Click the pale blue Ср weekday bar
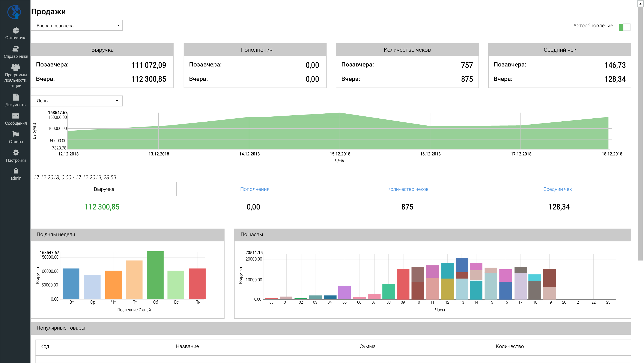The width and height of the screenshot is (644, 363). click(92, 287)
